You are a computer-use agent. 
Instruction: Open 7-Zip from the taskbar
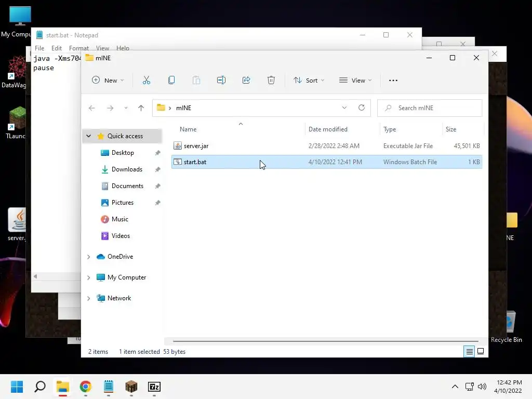point(154,387)
